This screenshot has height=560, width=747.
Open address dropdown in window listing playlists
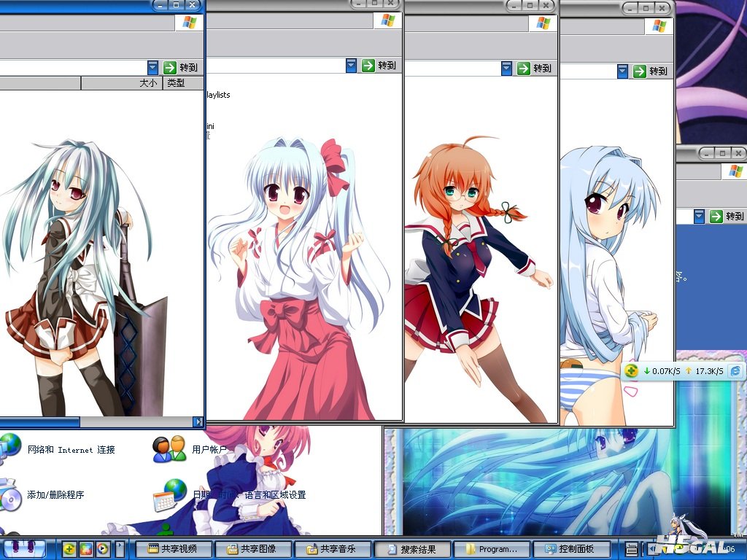(351, 66)
